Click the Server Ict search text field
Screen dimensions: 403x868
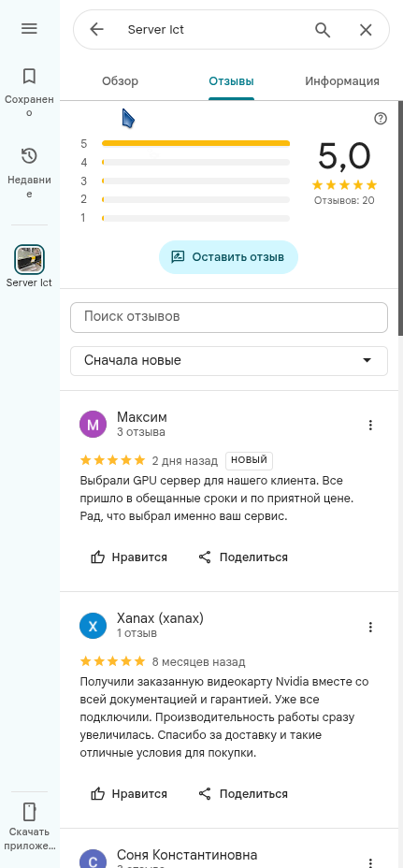216,29
